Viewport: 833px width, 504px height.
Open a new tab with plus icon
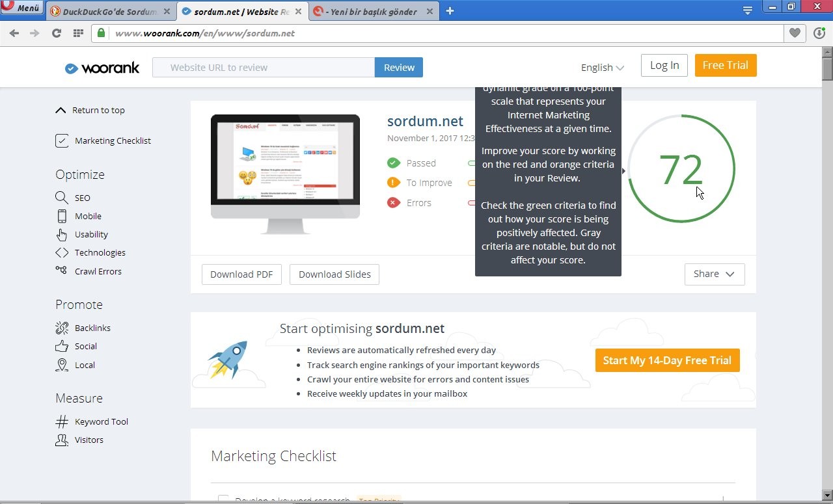pyautogui.click(x=450, y=11)
